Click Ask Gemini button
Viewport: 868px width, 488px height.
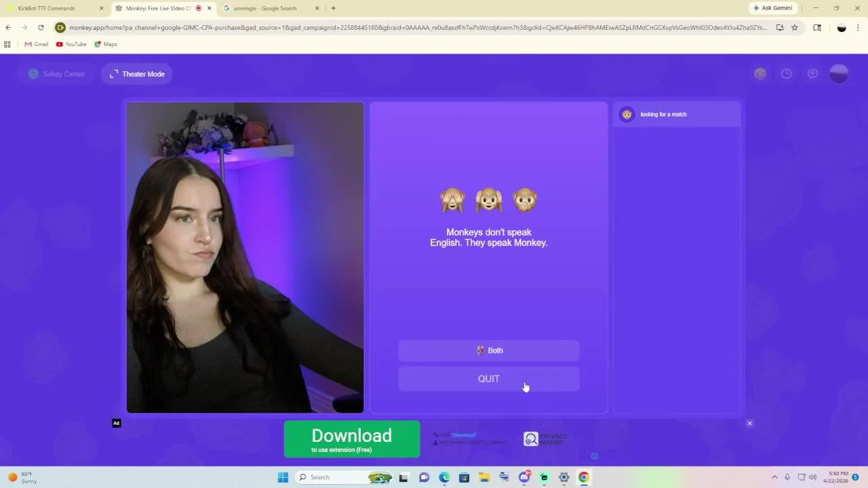(772, 8)
